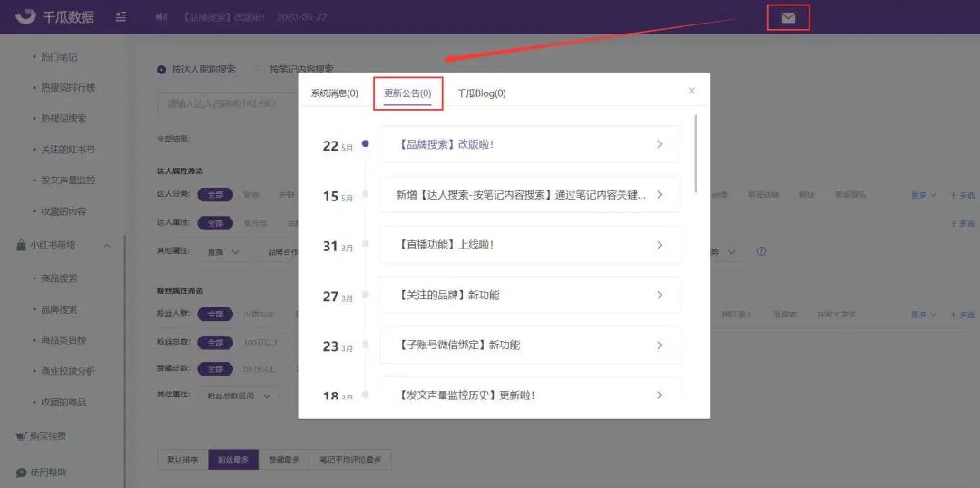Click the 使用帮助 chat bubble icon
The image size is (980, 488).
(x=21, y=473)
